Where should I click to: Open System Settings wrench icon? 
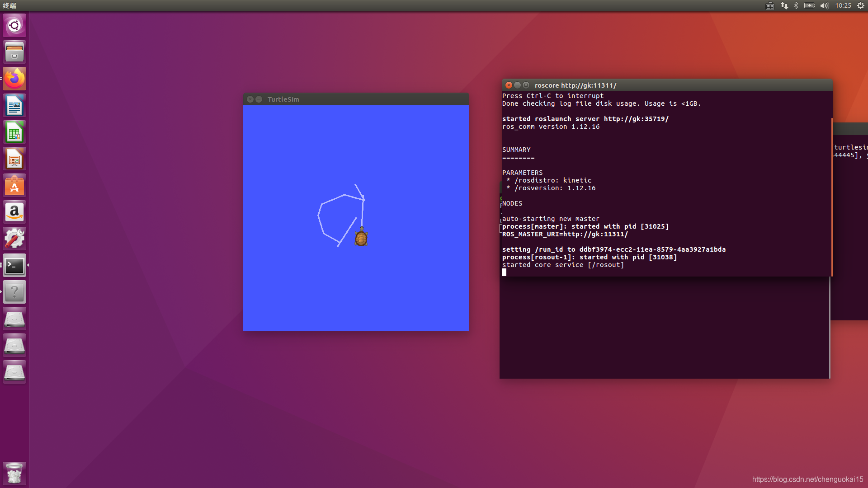[14, 239]
